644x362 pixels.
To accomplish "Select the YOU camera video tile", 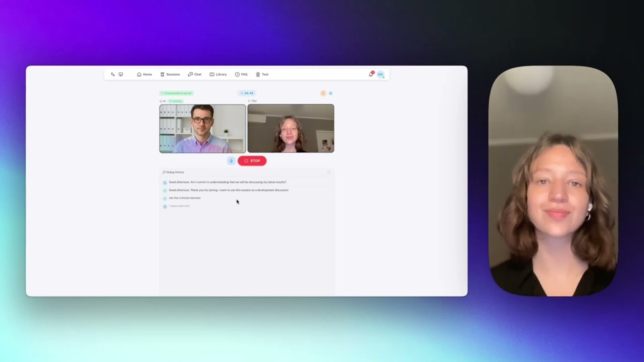I will click(x=291, y=129).
